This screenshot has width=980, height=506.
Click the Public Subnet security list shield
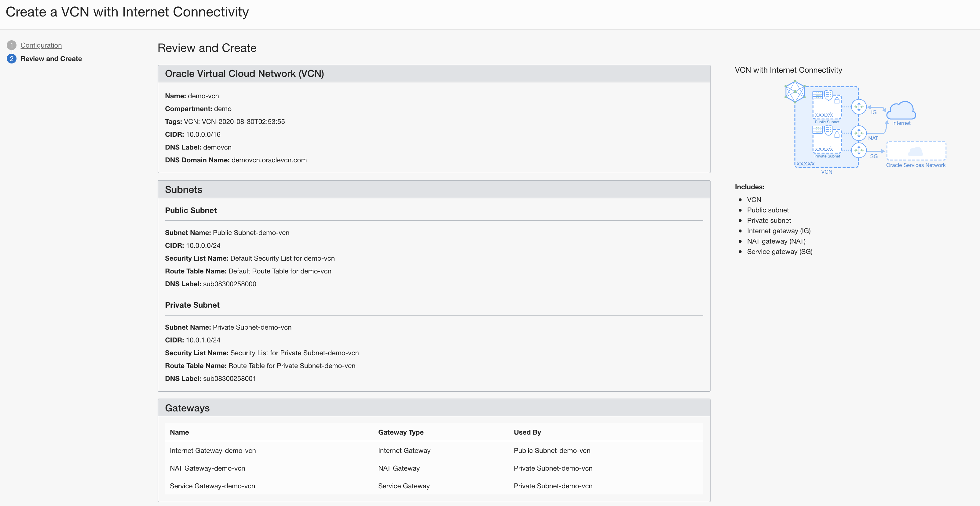pos(828,95)
